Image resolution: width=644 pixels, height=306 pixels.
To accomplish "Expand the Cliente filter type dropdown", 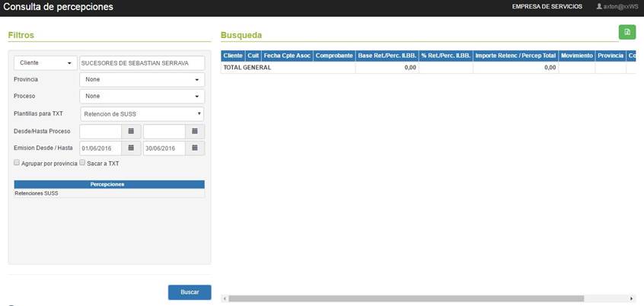I will (45, 62).
